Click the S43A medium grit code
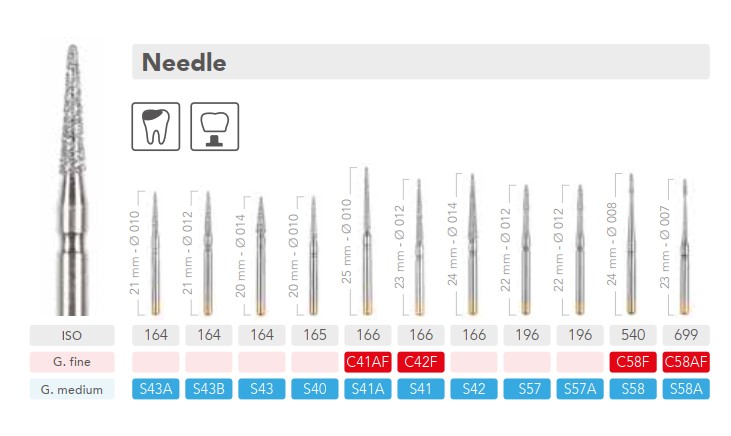Image resolution: width=731 pixels, height=436 pixels. tap(156, 389)
